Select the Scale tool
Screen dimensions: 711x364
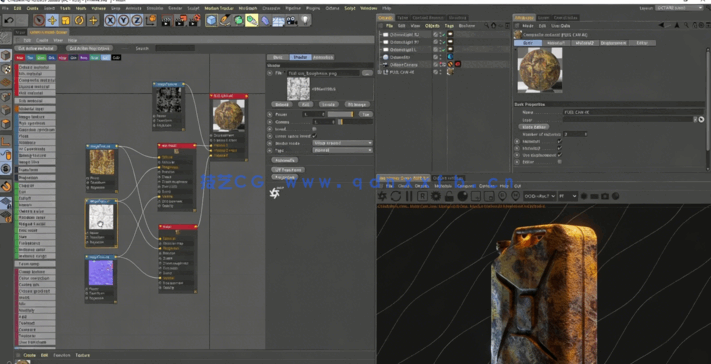coord(66,20)
